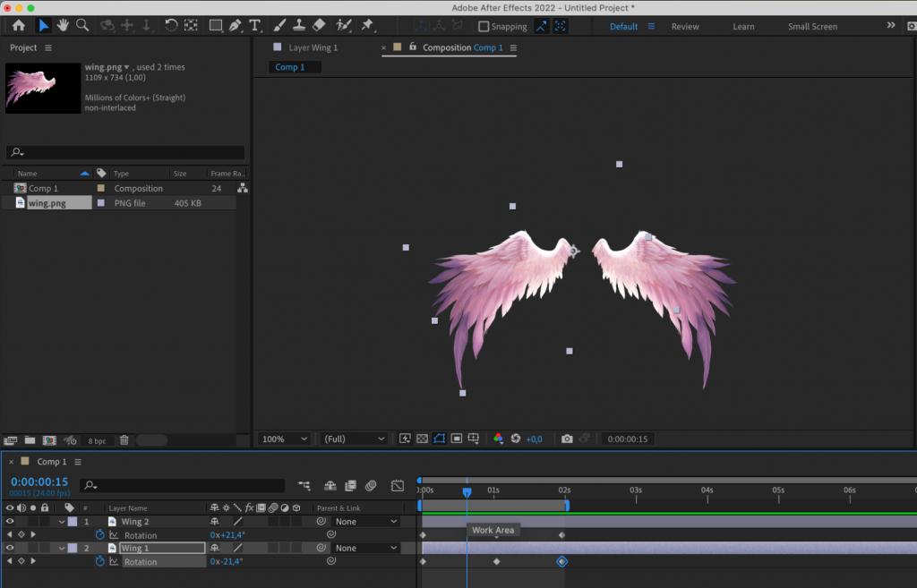
Task: Select the Clone Stamp tool
Action: tap(298, 26)
